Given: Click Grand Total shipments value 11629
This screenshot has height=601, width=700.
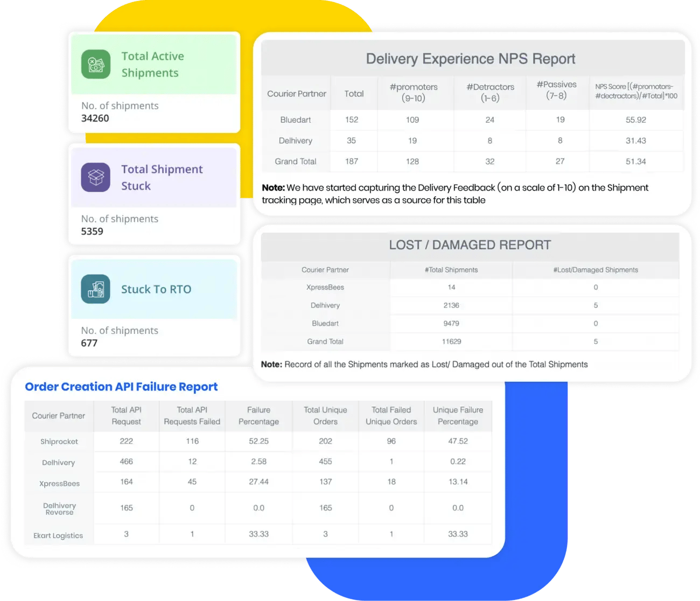Looking at the screenshot, I should tap(451, 341).
